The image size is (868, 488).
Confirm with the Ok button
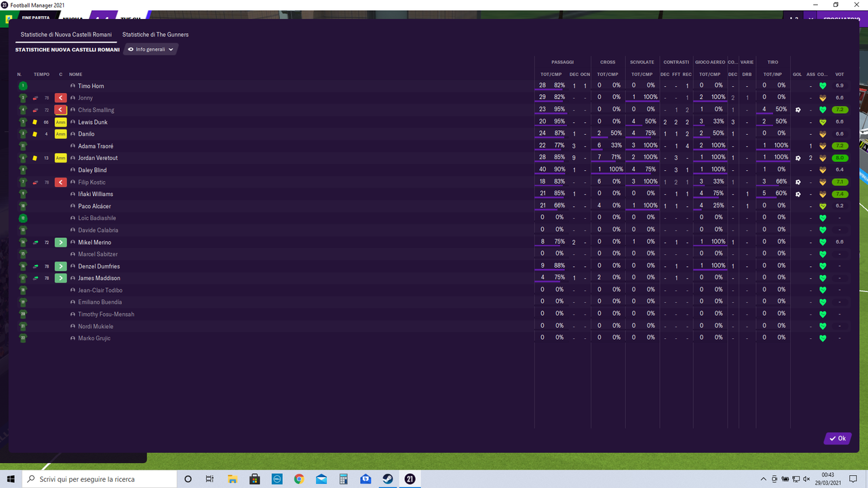coord(837,439)
